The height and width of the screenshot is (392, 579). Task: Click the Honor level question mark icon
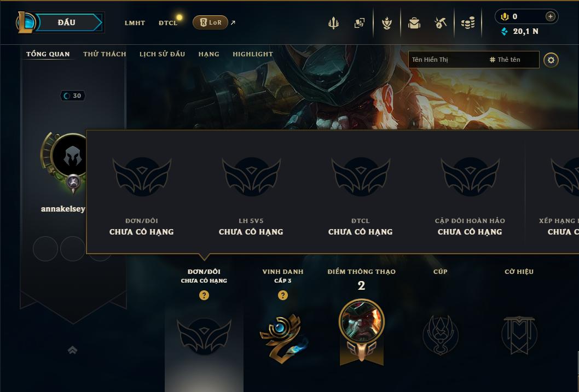point(283,295)
